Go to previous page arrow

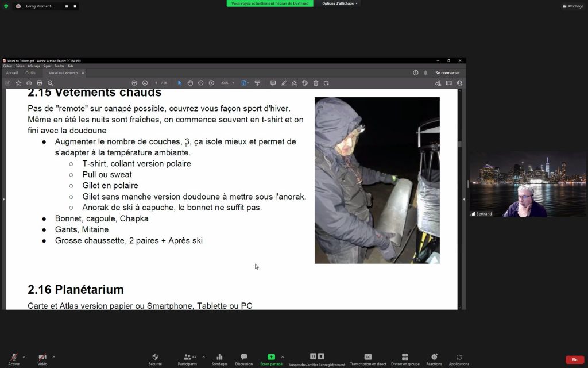(134, 83)
